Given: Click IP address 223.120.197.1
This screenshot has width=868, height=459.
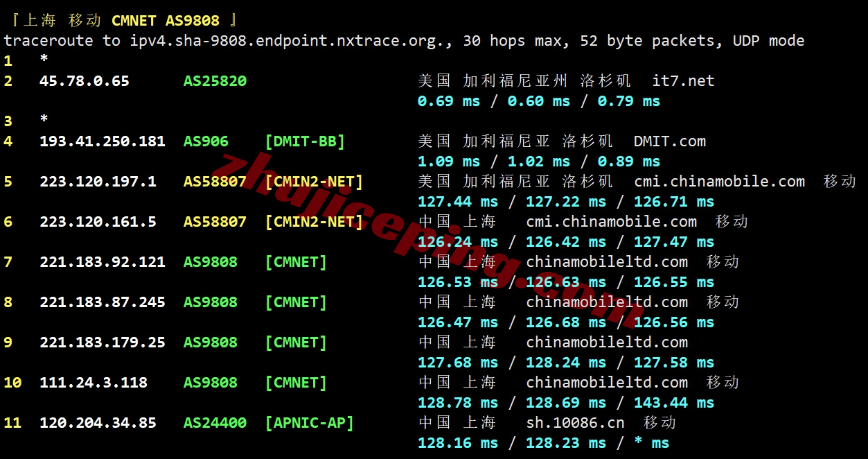Looking at the screenshot, I should click(98, 182).
